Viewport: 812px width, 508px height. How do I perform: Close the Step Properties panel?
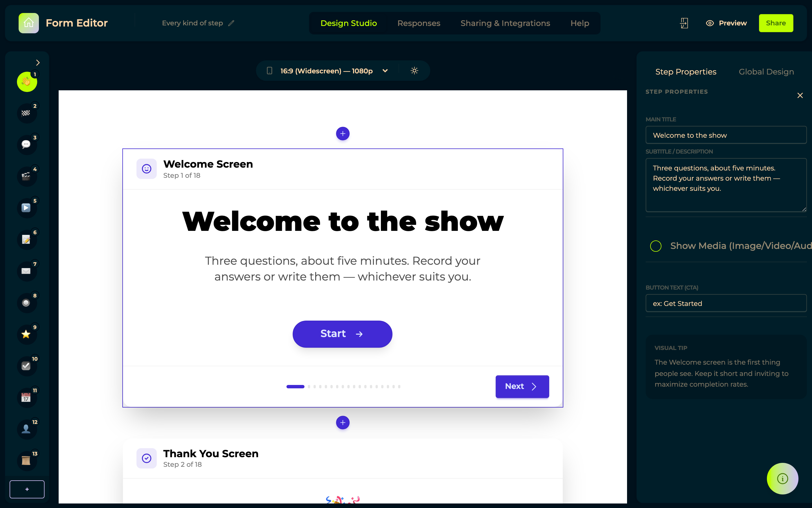pos(800,95)
